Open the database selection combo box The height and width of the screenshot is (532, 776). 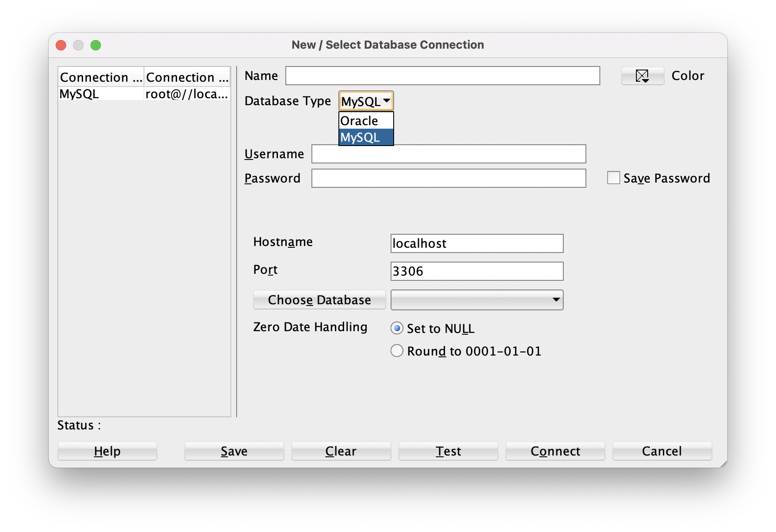click(x=477, y=300)
